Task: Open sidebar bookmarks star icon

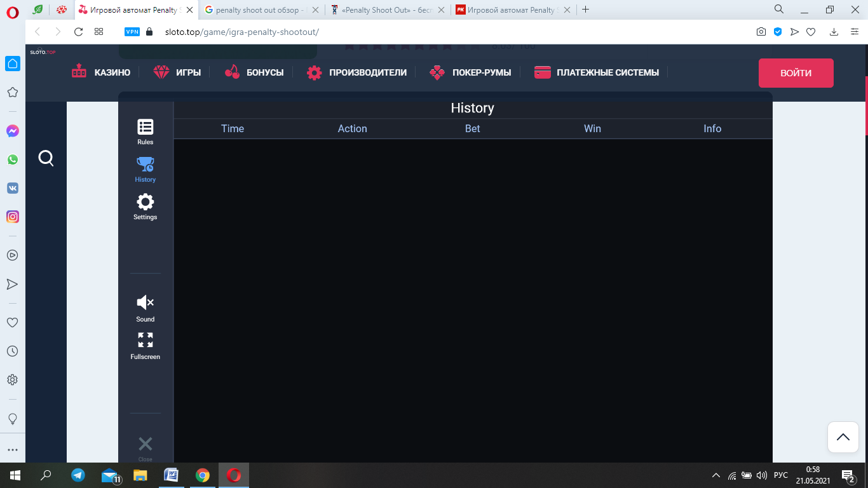Action: [x=12, y=92]
